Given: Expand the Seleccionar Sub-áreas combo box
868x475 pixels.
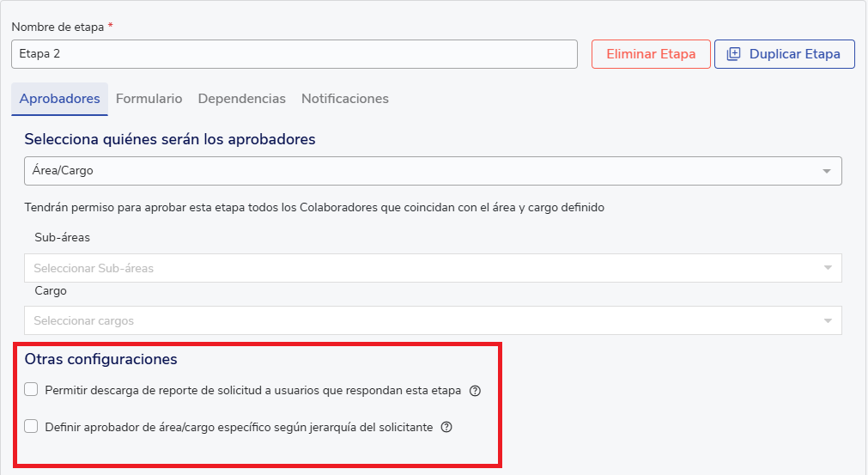Looking at the screenshot, I should [x=421, y=268].
